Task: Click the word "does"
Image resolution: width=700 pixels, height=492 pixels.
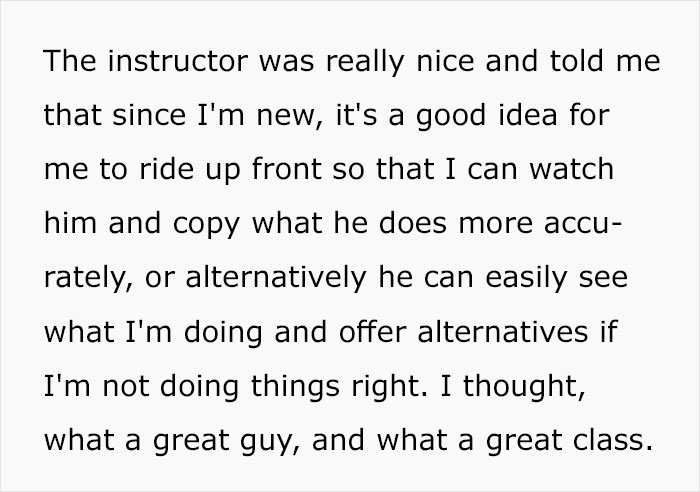Action: pos(412,223)
